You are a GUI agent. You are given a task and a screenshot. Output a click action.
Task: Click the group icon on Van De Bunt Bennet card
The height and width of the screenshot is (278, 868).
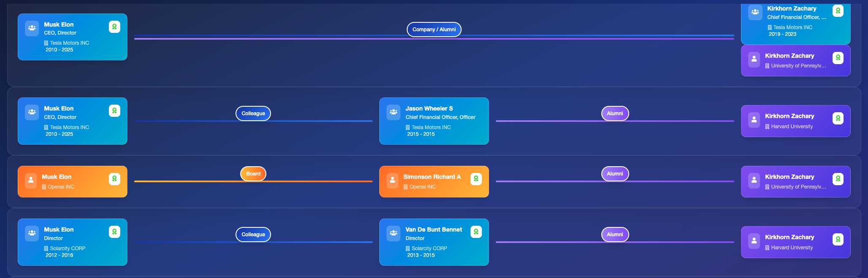pos(393,233)
